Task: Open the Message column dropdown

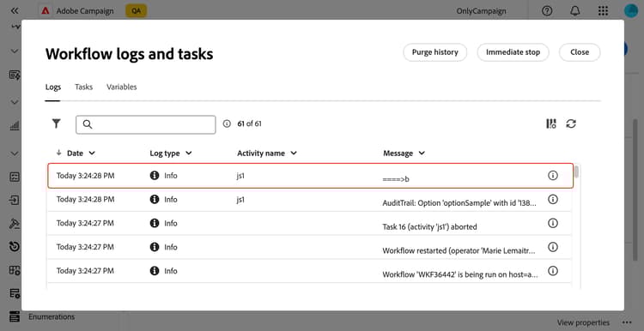Action: pos(422,153)
